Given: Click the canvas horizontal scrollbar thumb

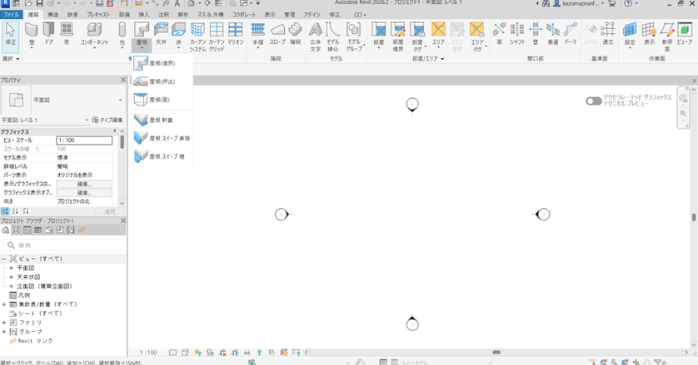Looking at the screenshot, I should [496, 352].
